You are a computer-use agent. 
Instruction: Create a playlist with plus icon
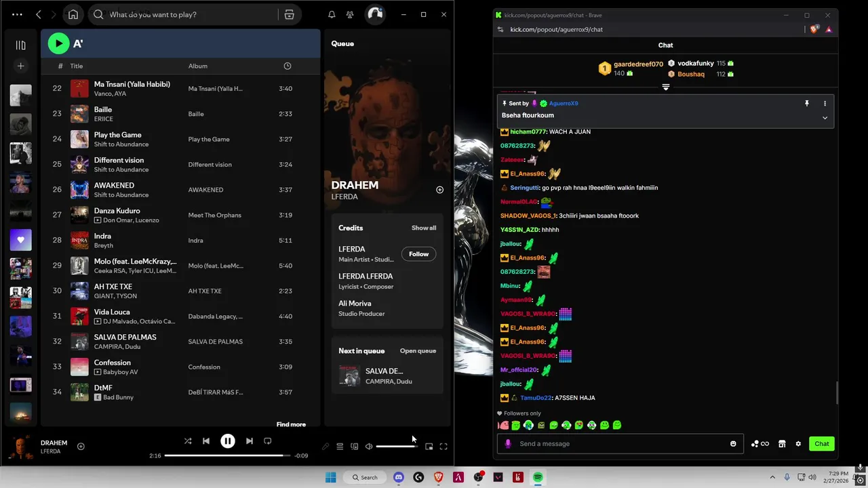click(x=20, y=66)
